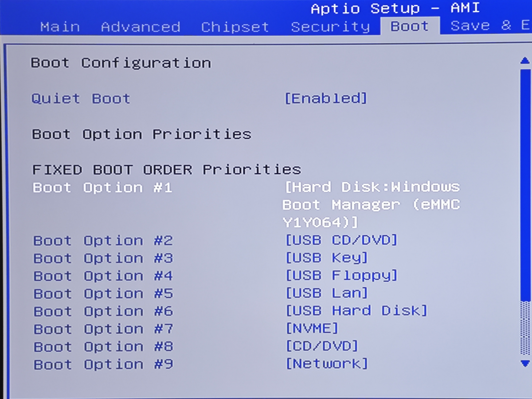Viewport: 532px width, 399px height.
Task: Change the USB Hard Disk boot option
Action: pos(355,311)
